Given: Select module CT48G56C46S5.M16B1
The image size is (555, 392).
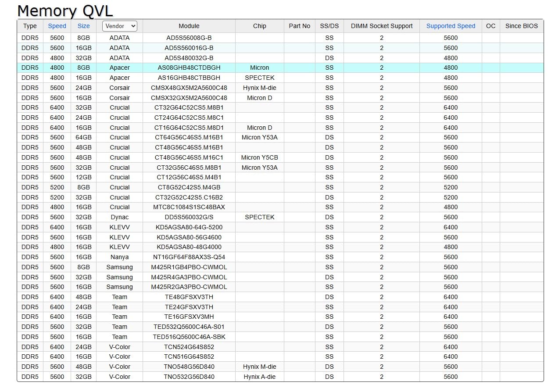Looking at the screenshot, I should (189, 147).
